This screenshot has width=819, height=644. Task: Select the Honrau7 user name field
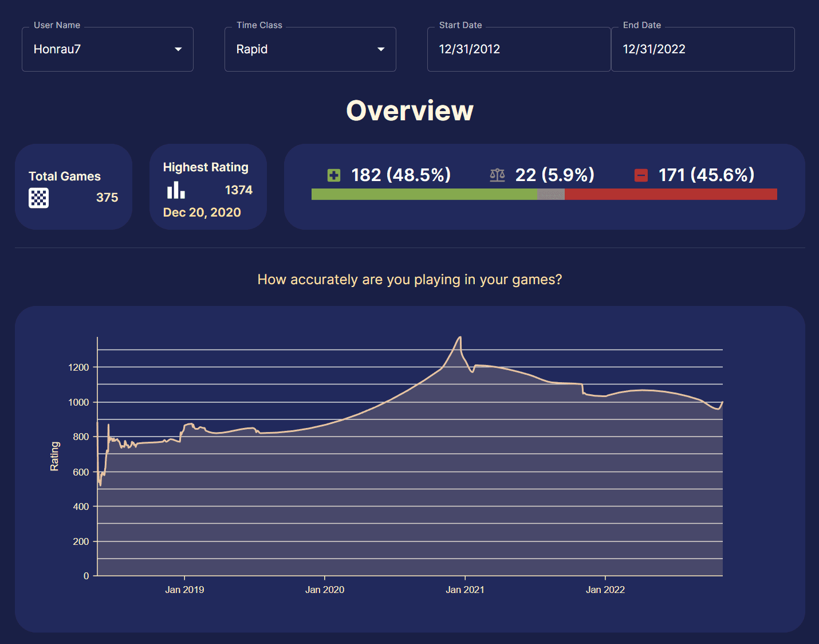(x=97, y=49)
